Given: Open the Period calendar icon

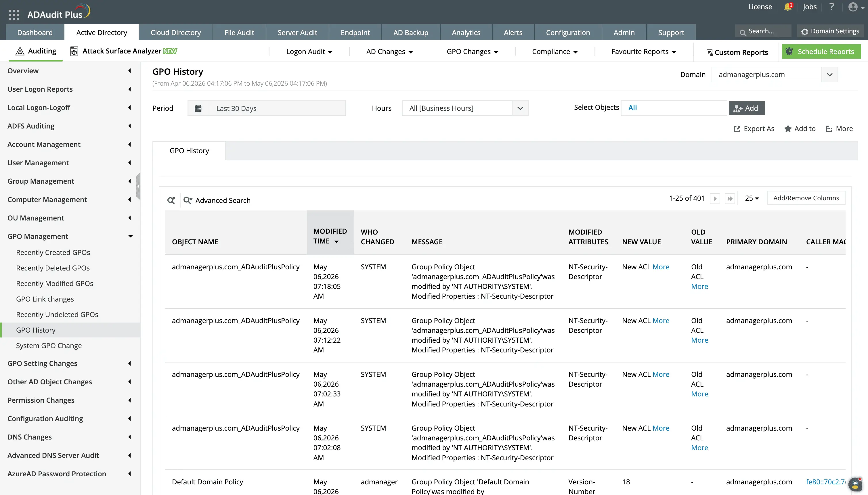Looking at the screenshot, I should pos(198,108).
